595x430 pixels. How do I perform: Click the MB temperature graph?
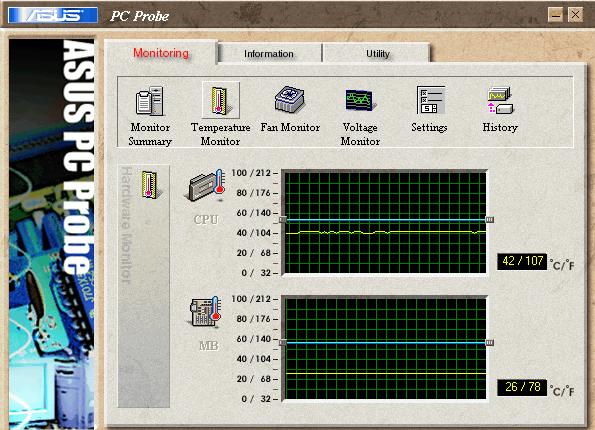tap(385, 349)
